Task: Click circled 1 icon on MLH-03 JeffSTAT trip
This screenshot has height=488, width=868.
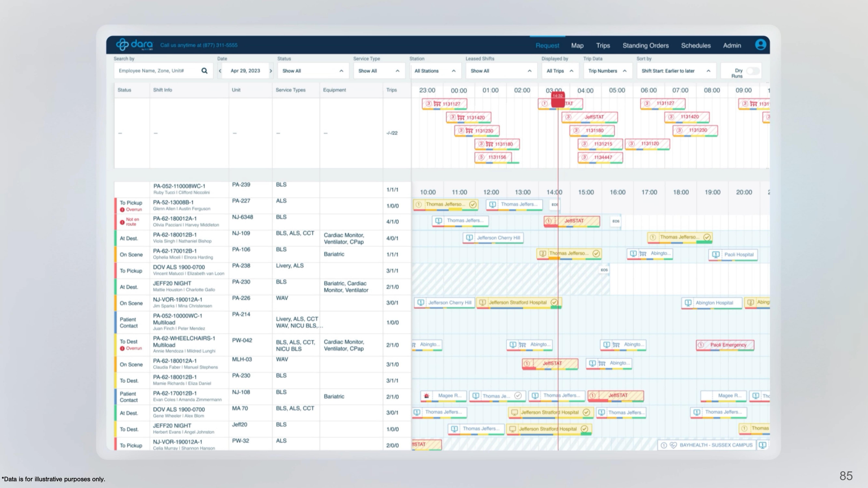Action: pos(527,363)
